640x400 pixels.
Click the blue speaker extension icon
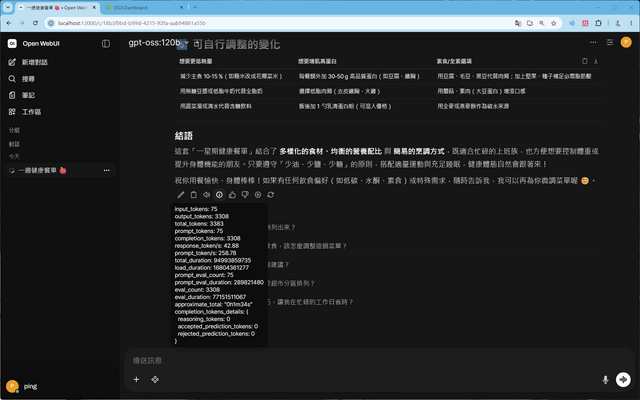tap(572, 23)
